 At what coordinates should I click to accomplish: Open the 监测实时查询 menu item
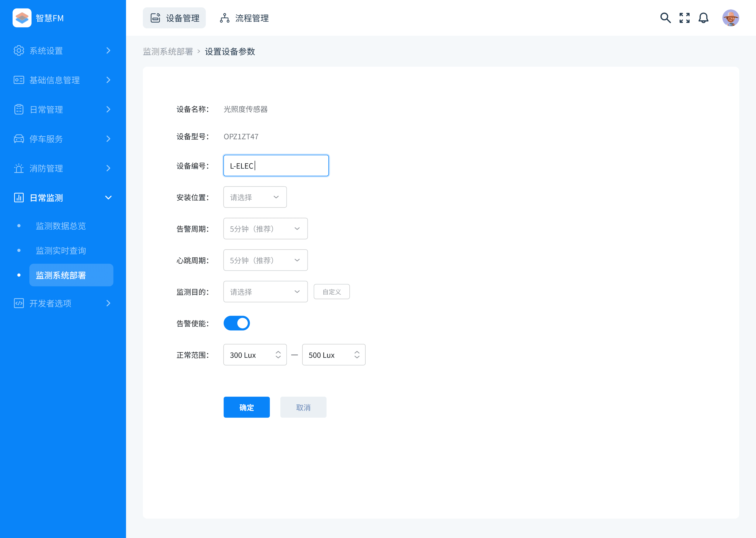pos(61,250)
